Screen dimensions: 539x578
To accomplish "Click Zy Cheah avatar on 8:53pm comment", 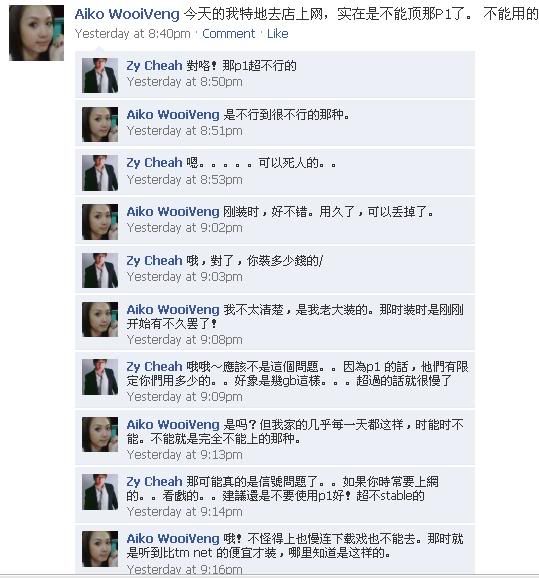I will (x=100, y=173).
